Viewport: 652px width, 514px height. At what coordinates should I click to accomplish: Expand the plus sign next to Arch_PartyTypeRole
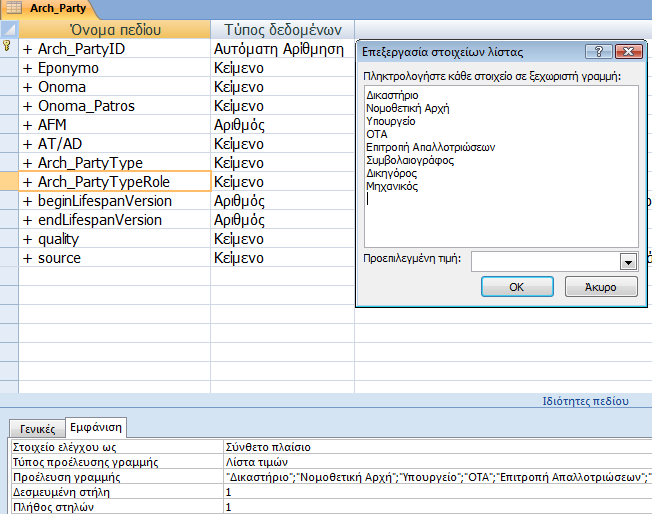(x=27, y=182)
